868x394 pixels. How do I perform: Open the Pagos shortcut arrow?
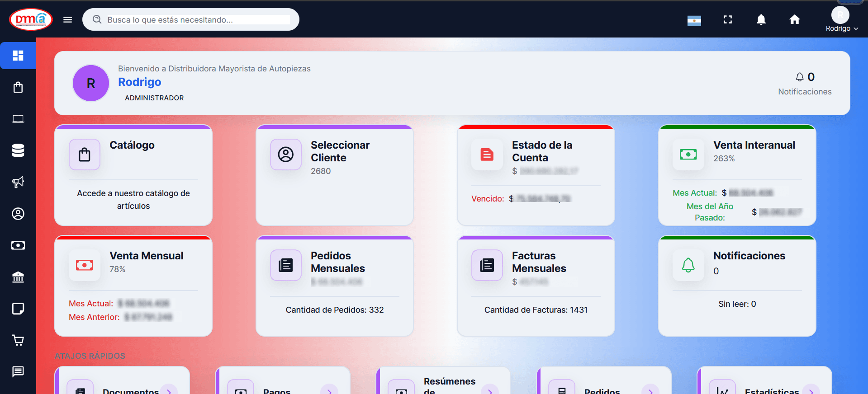(x=329, y=391)
